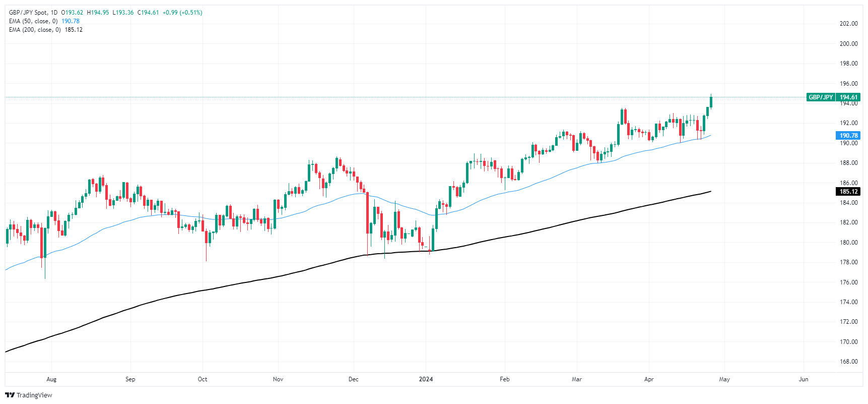The height and width of the screenshot is (404, 868).
Task: Click the TradingView logo
Action: click(x=29, y=395)
